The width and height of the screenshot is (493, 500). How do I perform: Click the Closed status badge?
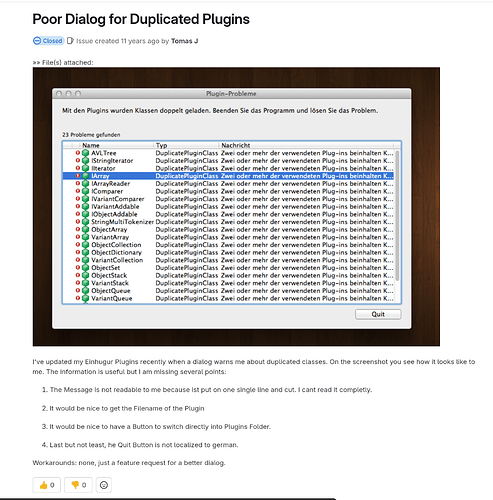(48, 41)
